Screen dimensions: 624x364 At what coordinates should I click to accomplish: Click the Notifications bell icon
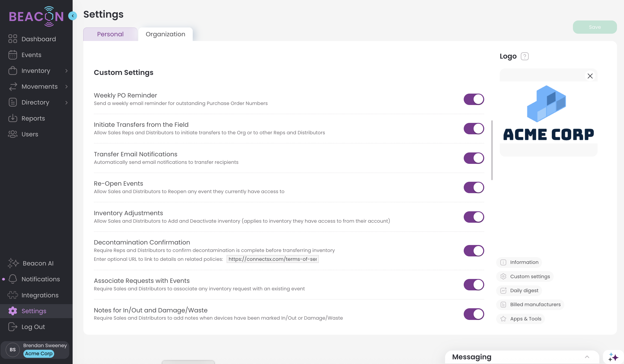coord(12,279)
